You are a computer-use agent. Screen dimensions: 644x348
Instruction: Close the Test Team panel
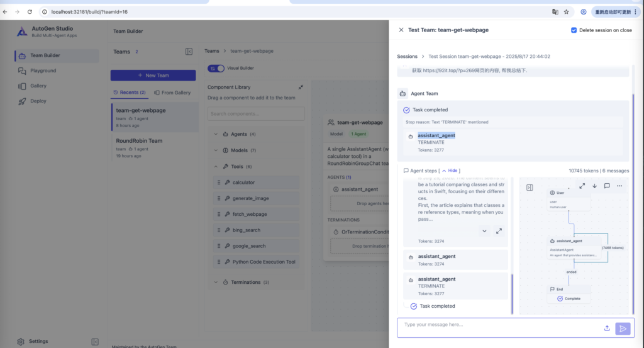(401, 30)
